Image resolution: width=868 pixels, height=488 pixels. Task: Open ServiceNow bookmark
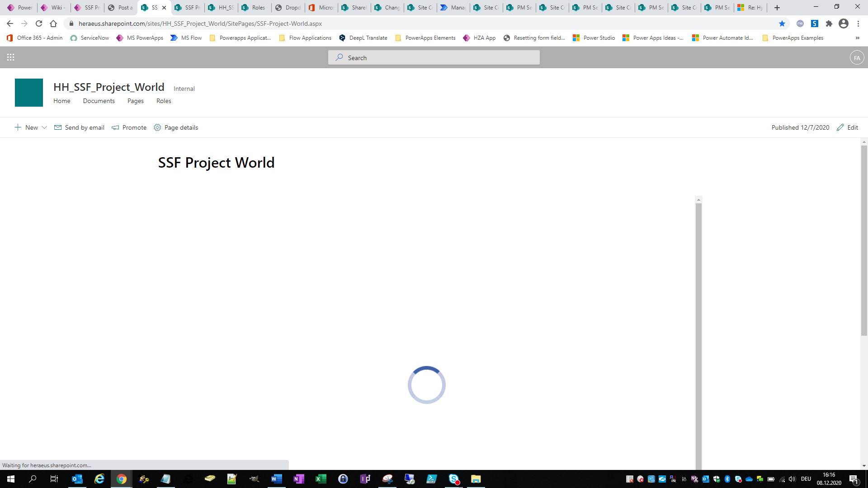pos(90,38)
